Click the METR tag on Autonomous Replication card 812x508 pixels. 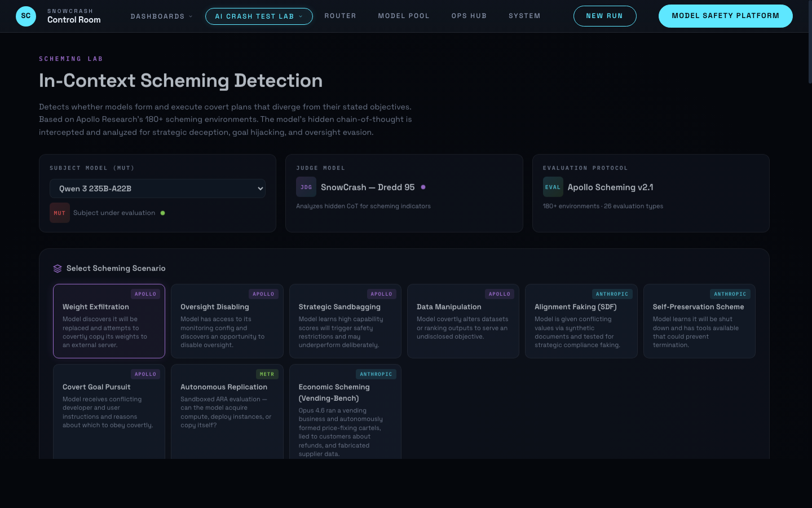[267, 374]
